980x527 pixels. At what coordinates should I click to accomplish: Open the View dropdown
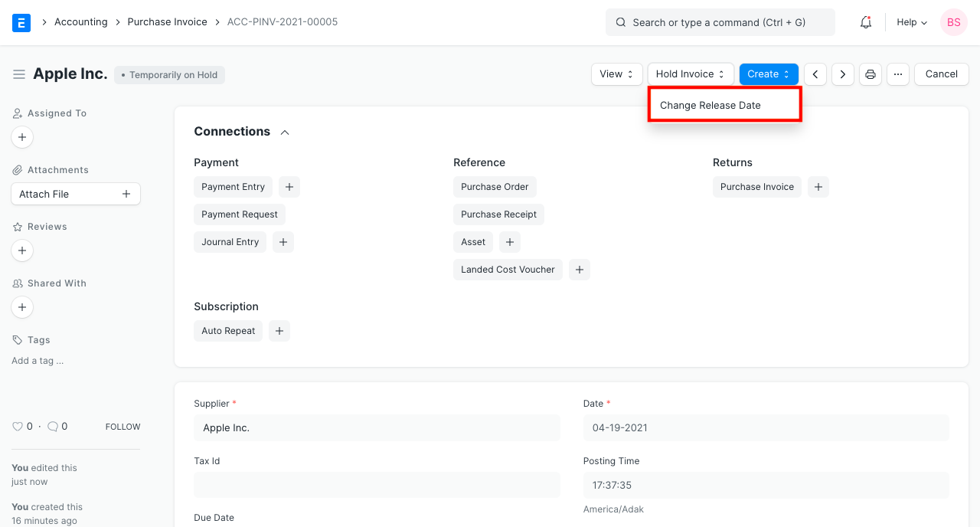click(616, 74)
